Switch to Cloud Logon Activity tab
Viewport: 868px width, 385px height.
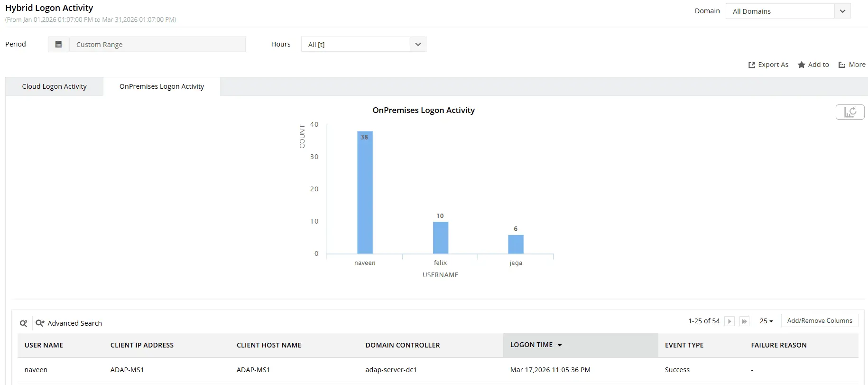point(55,86)
